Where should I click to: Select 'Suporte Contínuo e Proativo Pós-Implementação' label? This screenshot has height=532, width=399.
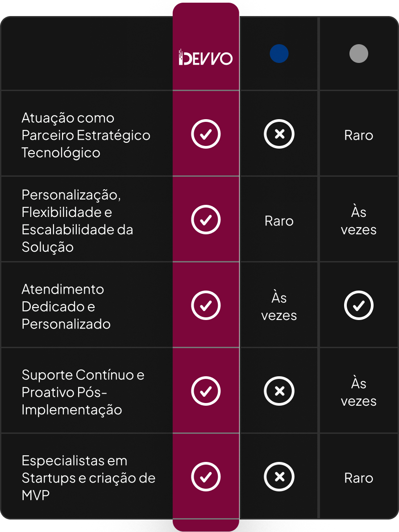[x=83, y=392]
